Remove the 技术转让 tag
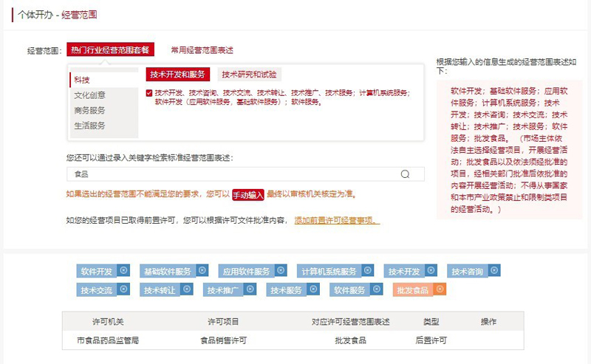This screenshot has width=591, height=364. tap(187, 289)
